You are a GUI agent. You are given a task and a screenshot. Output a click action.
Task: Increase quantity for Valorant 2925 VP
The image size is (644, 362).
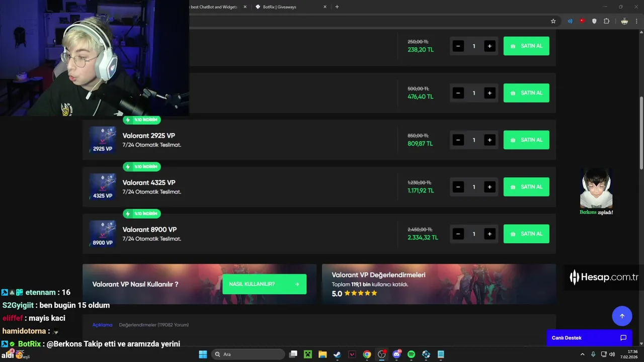[489, 140]
